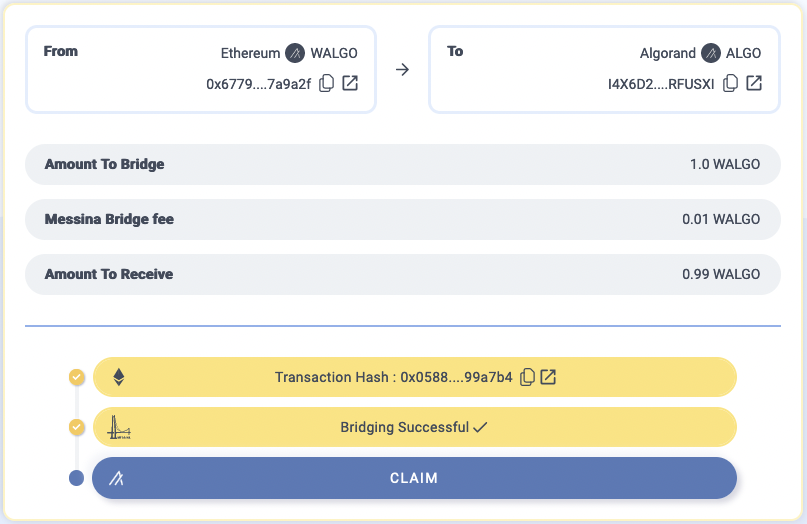
Task: Click the Ethereum network name in From card
Action: coord(250,53)
